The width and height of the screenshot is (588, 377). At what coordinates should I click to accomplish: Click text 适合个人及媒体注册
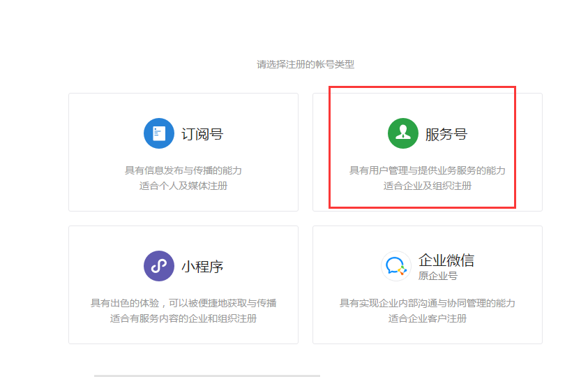[x=183, y=186]
